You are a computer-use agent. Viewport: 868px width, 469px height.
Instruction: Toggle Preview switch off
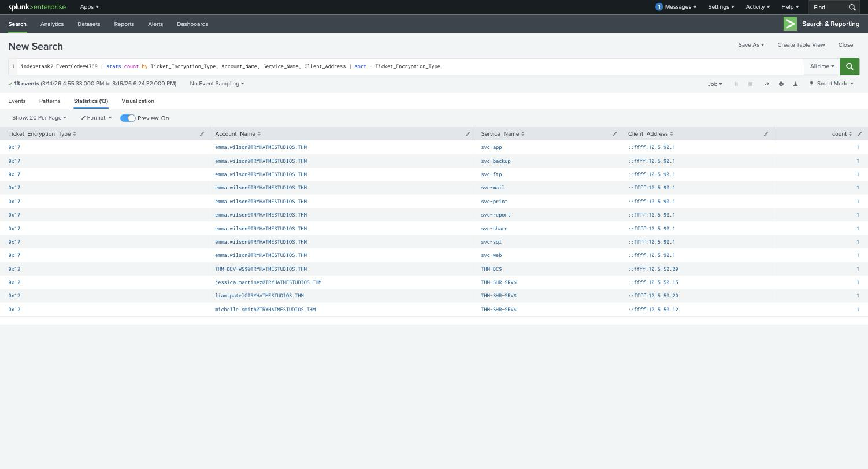coord(128,118)
